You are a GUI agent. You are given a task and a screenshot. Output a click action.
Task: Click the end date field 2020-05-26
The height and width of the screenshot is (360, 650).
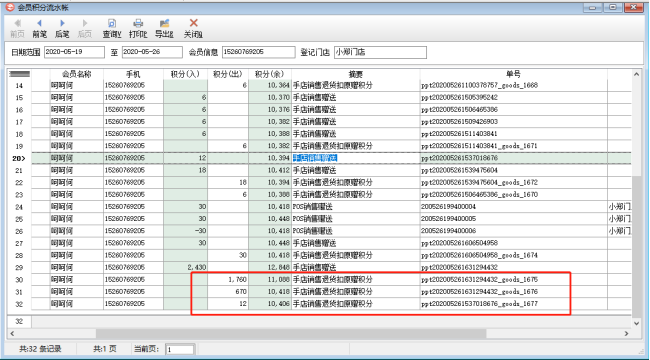tap(152, 52)
